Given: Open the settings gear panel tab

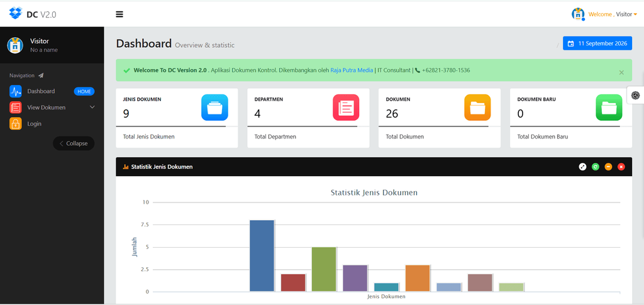Looking at the screenshot, I should 635,95.
